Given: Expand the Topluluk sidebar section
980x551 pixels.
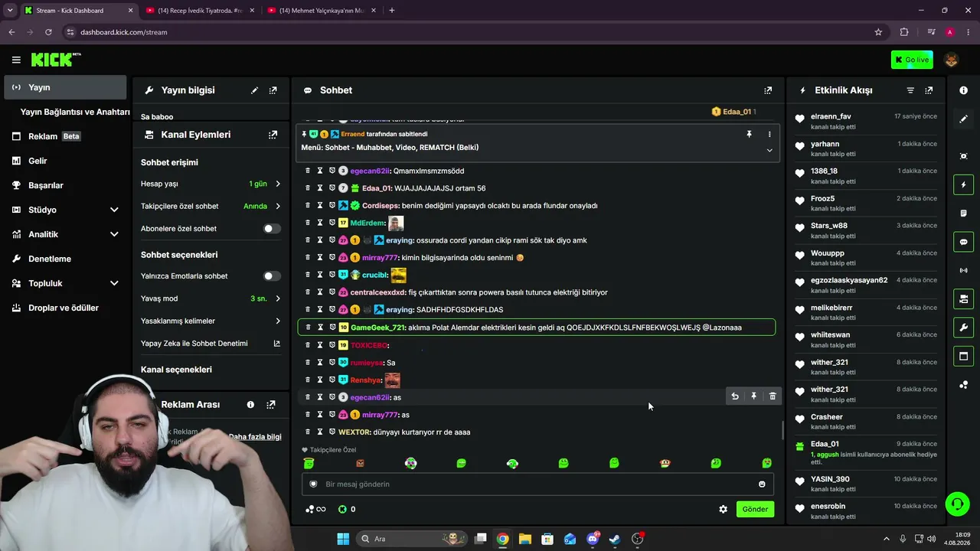Looking at the screenshot, I should pyautogui.click(x=114, y=283).
